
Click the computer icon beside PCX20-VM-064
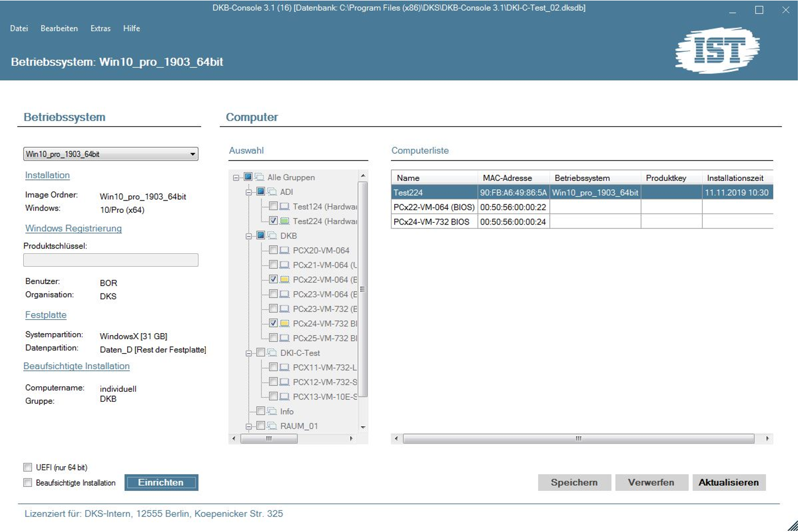click(284, 251)
